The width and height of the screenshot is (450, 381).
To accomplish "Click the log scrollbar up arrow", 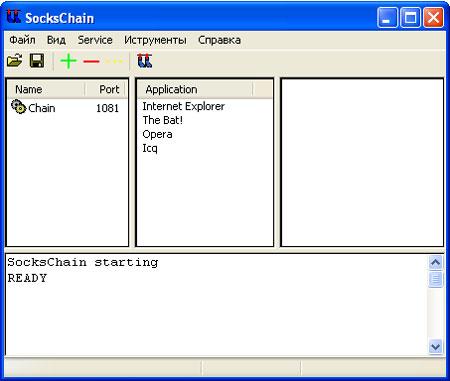I will point(435,263).
